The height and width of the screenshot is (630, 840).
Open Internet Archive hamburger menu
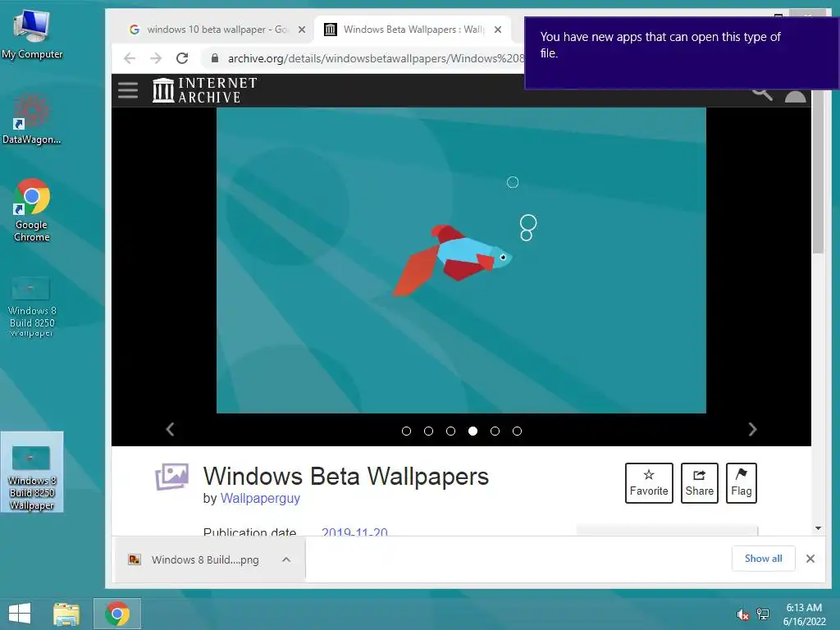point(128,89)
